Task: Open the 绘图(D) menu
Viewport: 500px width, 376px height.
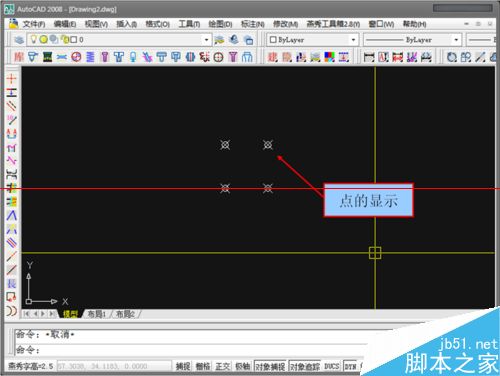Action: 220,24
